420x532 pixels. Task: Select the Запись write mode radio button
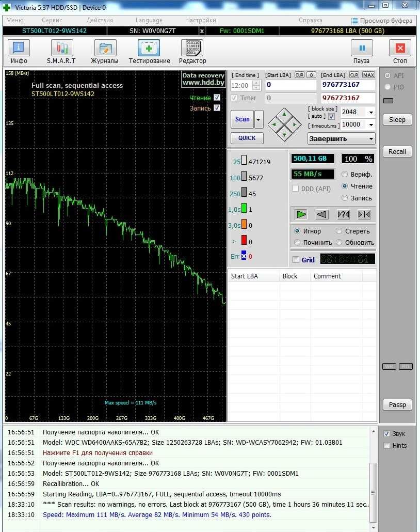tap(345, 198)
